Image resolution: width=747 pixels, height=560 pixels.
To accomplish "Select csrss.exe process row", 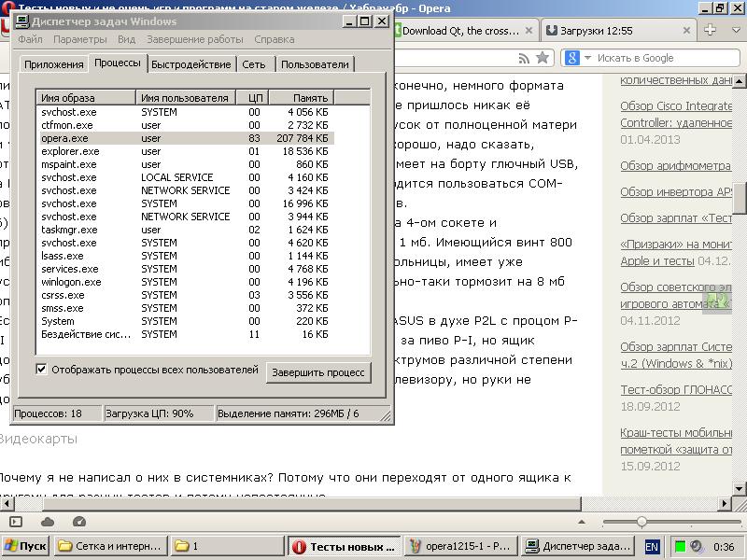I will [186, 295].
